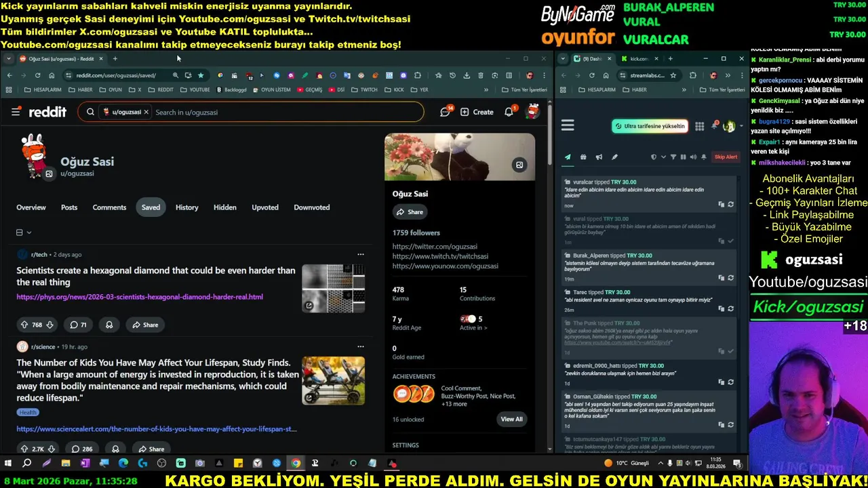Open the r/science subreddit link

point(43,347)
